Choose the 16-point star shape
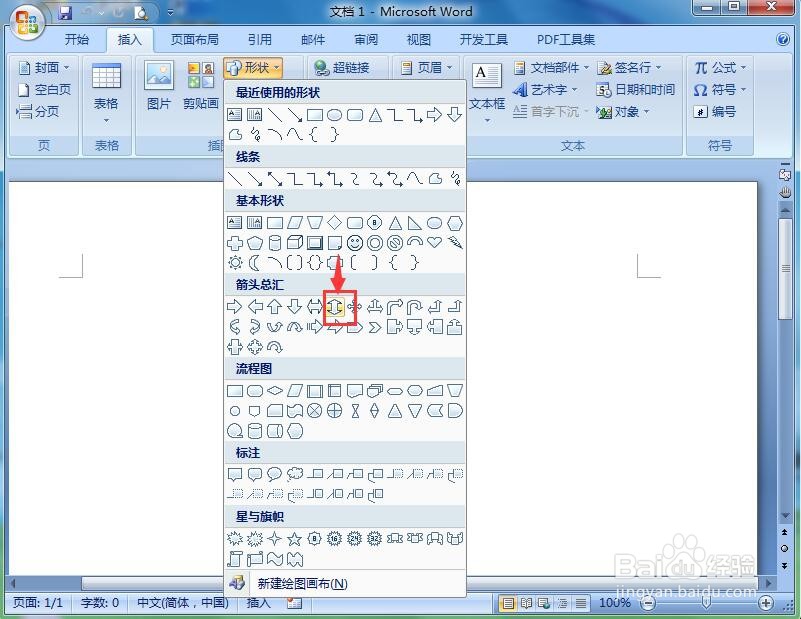The width and height of the screenshot is (801, 619). pyautogui.click(x=334, y=538)
